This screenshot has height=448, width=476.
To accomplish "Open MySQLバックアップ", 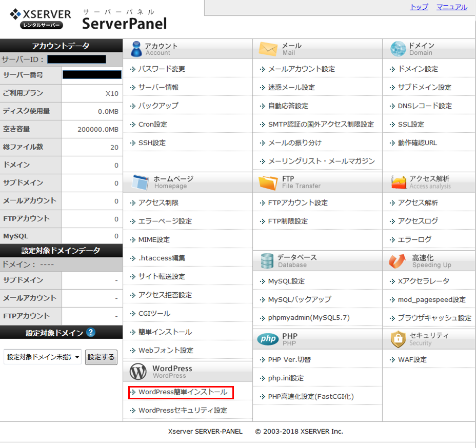I will tap(300, 299).
